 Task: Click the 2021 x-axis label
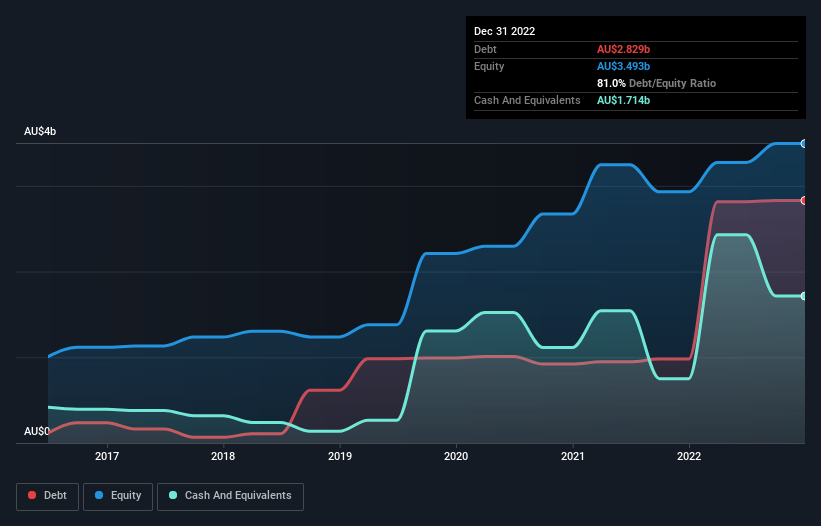pos(573,456)
